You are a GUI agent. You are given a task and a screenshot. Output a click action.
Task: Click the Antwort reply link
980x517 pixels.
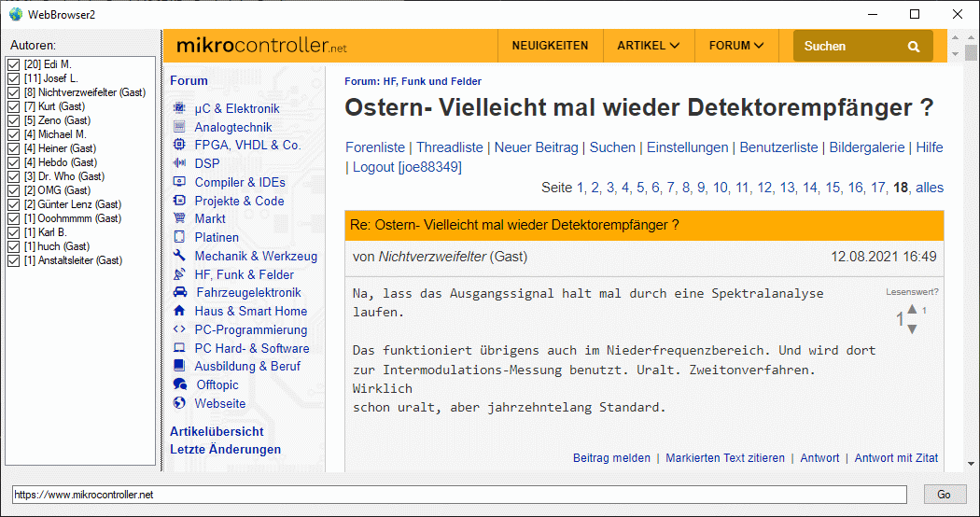click(x=819, y=458)
